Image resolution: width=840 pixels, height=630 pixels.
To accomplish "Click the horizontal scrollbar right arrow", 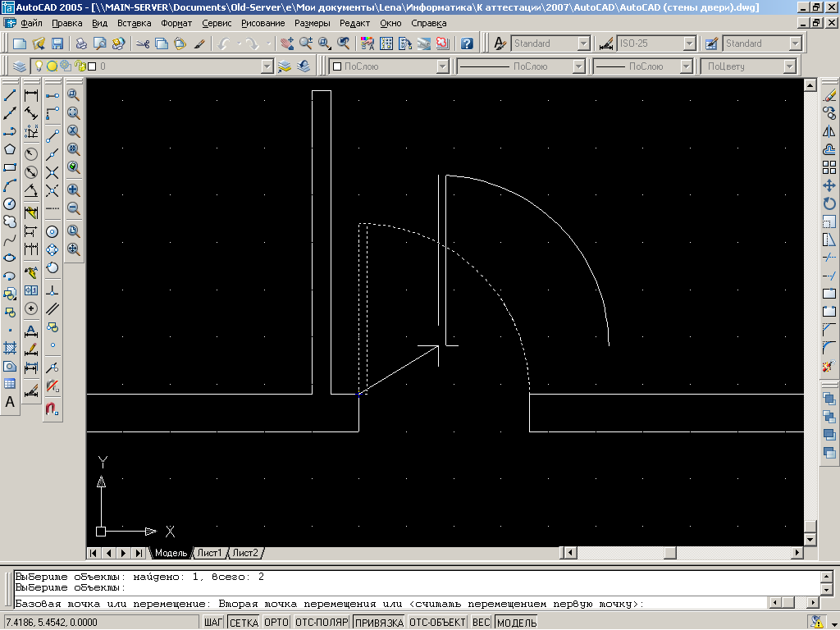I will click(797, 552).
